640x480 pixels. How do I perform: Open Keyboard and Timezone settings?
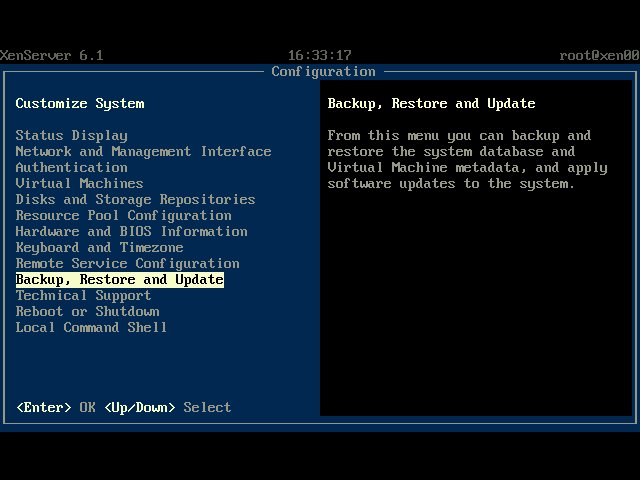pyautogui.click(x=100, y=247)
